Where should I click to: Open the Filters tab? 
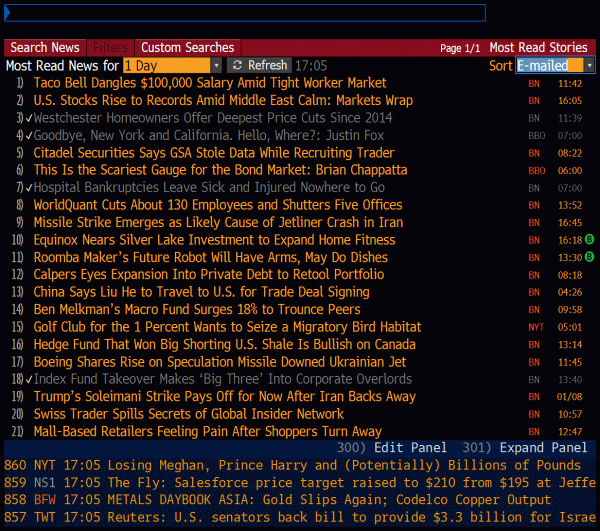(110, 47)
